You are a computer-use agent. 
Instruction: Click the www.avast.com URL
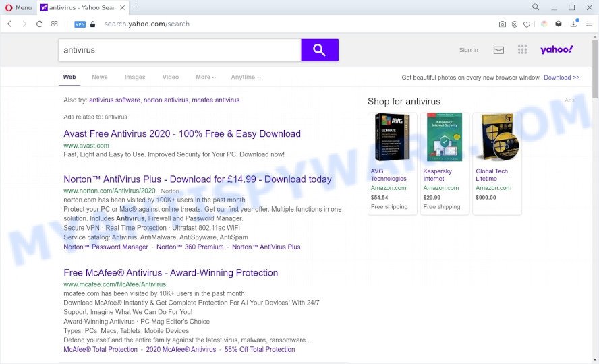(x=86, y=146)
